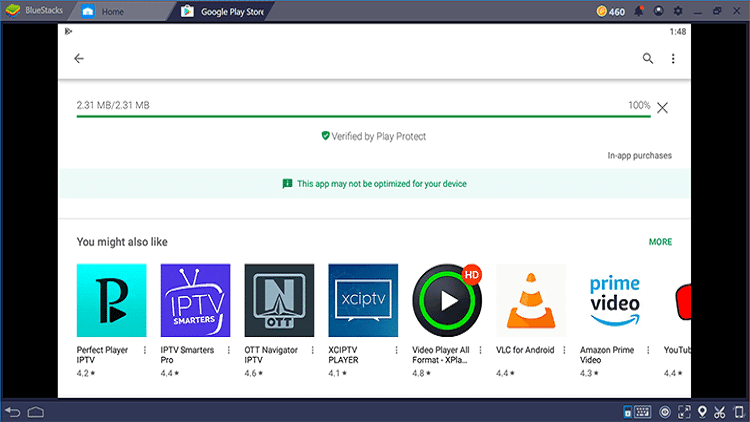Image resolution: width=750 pixels, height=422 pixels.
Task: Open Perfect Player IPTV app icon
Action: pos(111,300)
